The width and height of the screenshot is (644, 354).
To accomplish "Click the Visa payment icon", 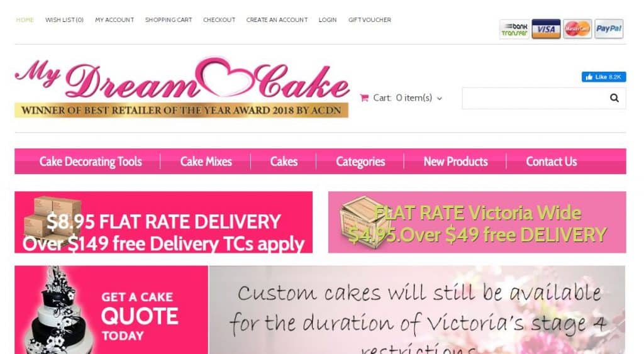I will click(546, 29).
